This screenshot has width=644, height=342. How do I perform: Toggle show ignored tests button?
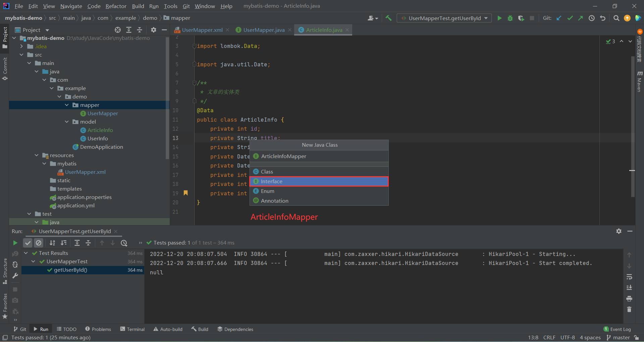pos(39,243)
